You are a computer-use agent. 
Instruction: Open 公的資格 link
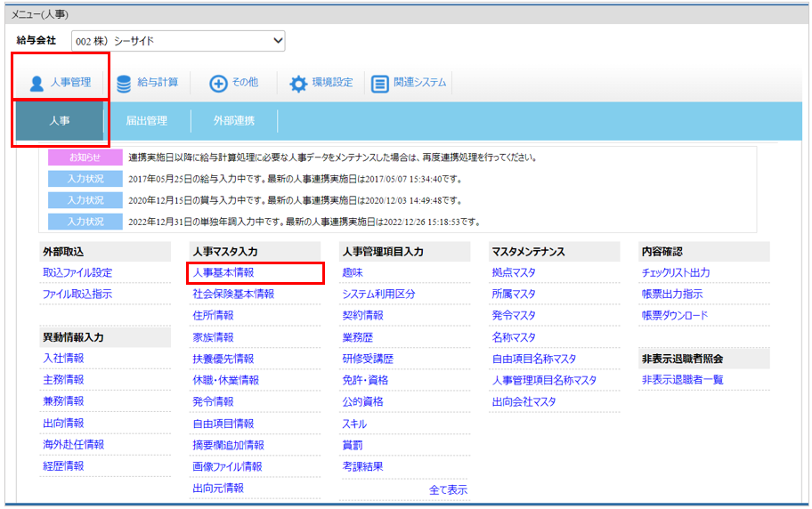pyautogui.click(x=362, y=402)
